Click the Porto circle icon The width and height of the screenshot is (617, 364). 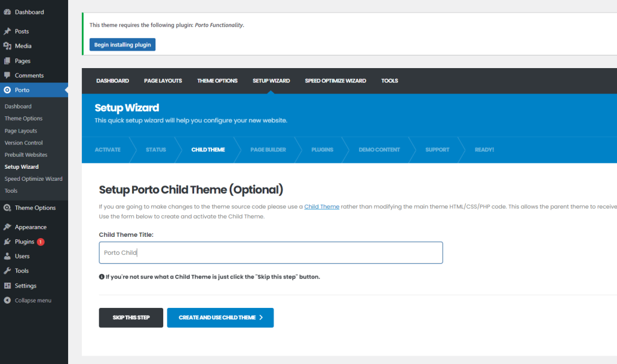point(7,90)
